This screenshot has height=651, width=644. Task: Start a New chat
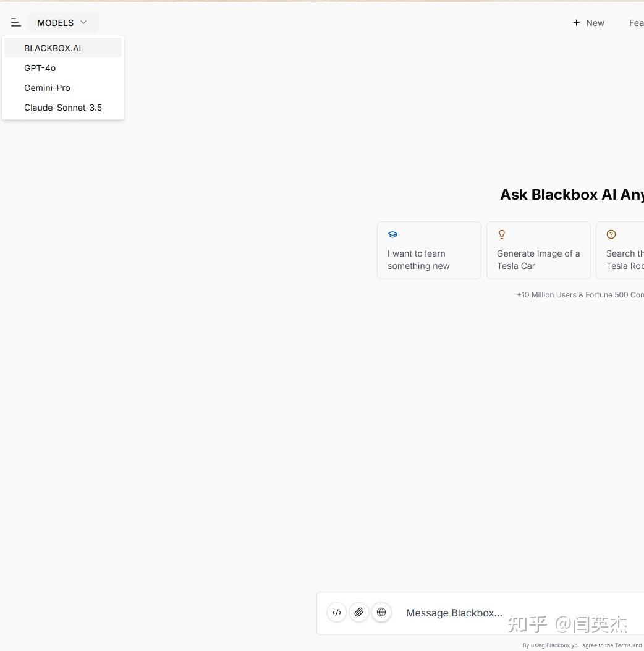pos(588,23)
